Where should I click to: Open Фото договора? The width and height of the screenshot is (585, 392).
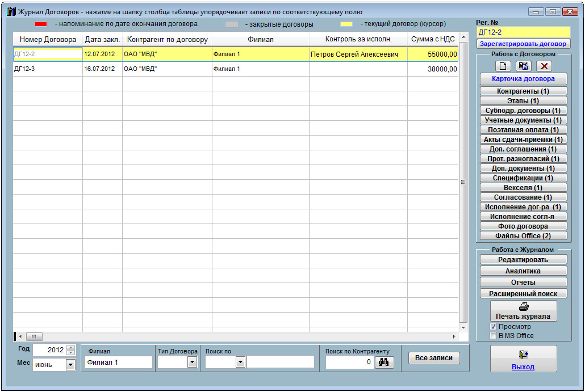(523, 226)
